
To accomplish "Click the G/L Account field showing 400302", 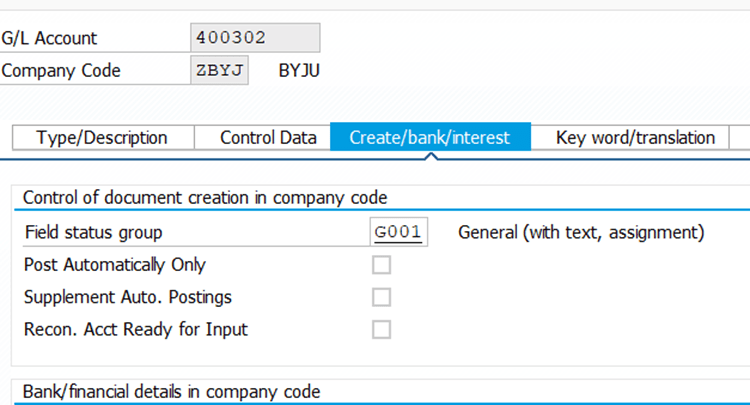I will click(255, 38).
